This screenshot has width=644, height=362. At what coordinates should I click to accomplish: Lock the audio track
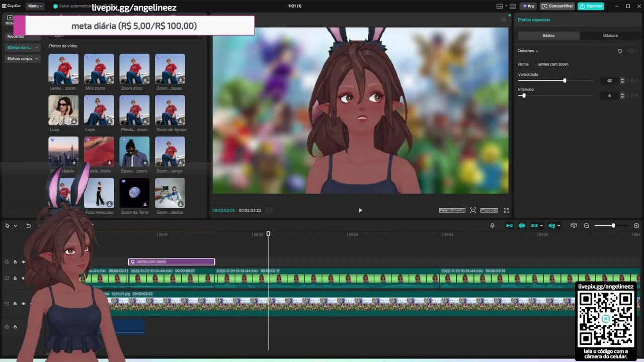pyautogui.click(x=15, y=327)
